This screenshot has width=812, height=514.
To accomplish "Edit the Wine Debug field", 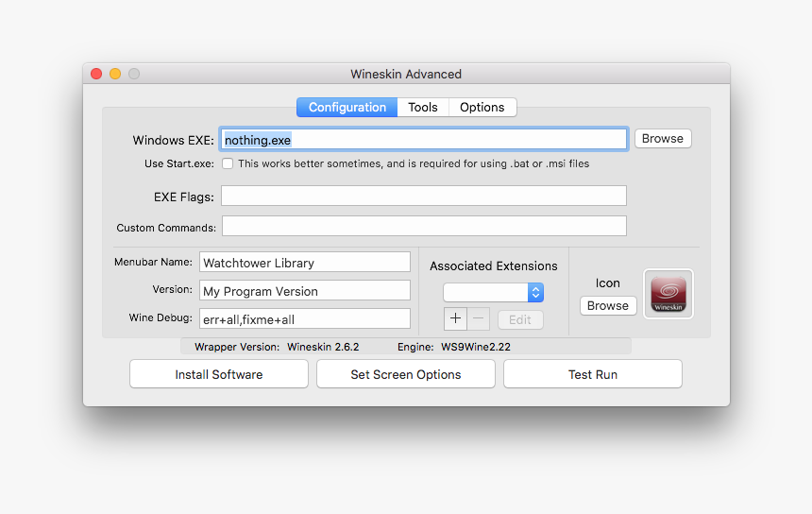I will click(304, 318).
